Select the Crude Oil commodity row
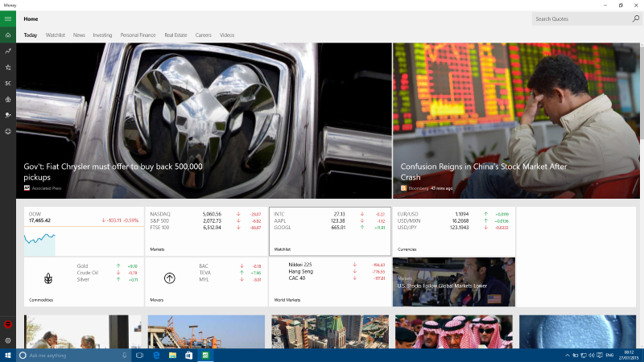This screenshot has height=362, width=644. [x=107, y=273]
